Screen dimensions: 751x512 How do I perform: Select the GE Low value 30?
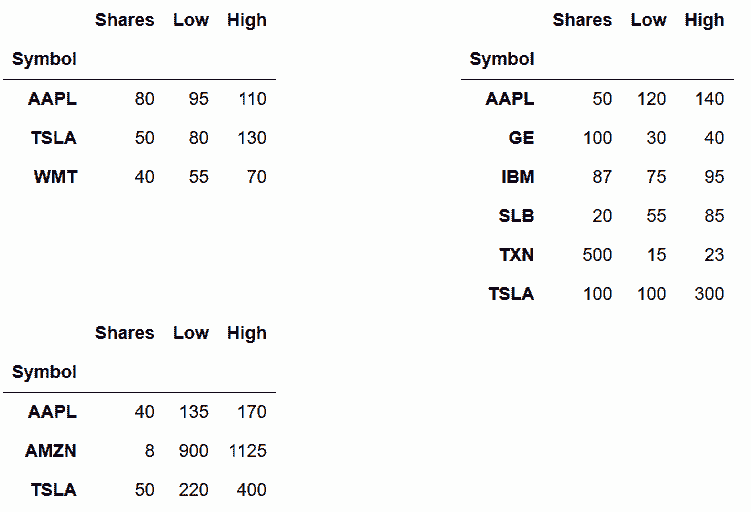[x=656, y=138]
